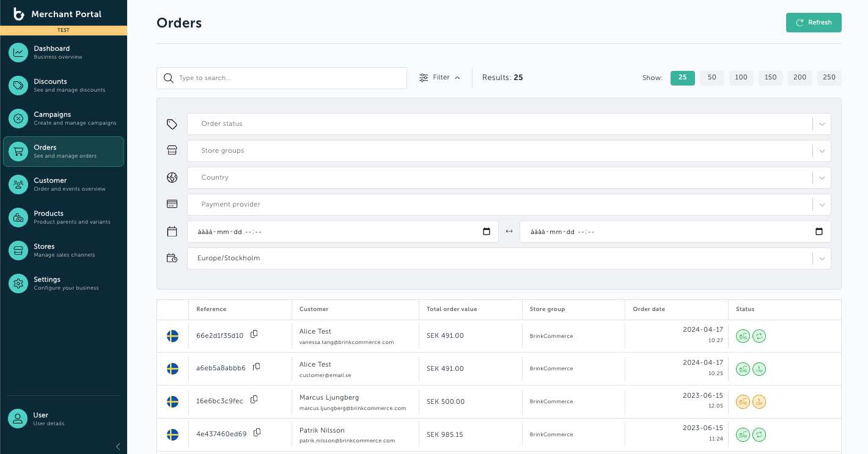This screenshot has width=868, height=454.
Task: Click the Settings gear icon
Action: click(x=18, y=284)
